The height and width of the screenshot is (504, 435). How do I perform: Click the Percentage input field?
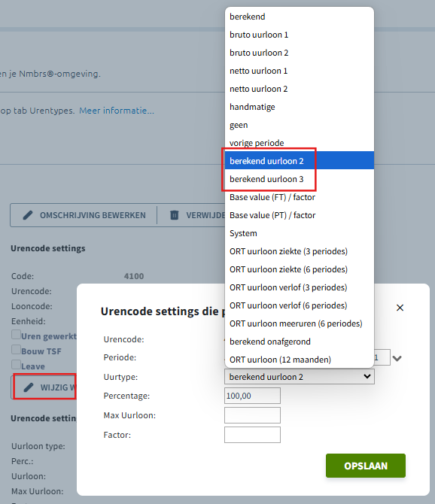pyautogui.click(x=252, y=396)
